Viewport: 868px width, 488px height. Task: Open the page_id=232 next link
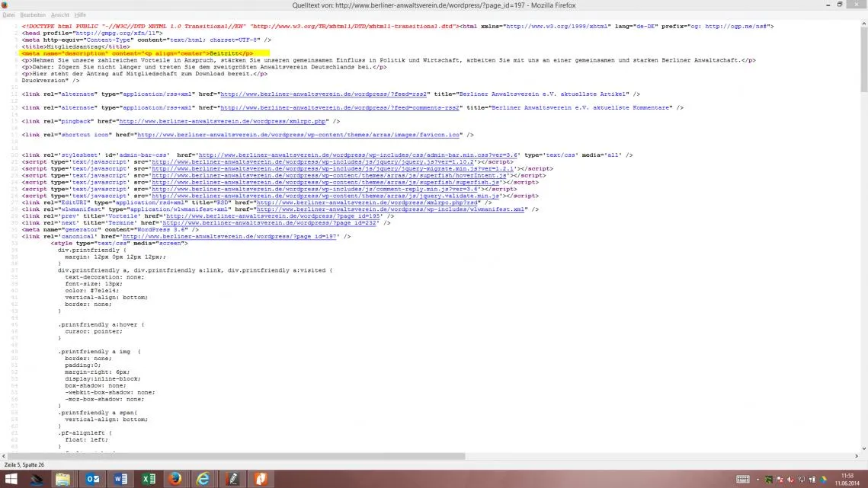pos(270,223)
